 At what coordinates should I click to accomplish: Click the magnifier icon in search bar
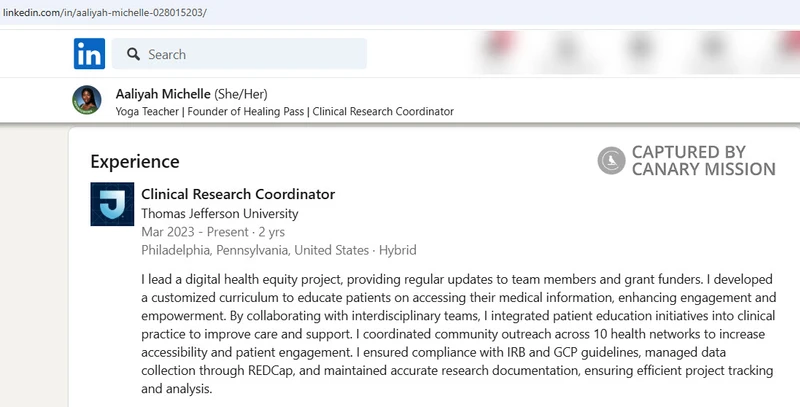tap(133, 54)
